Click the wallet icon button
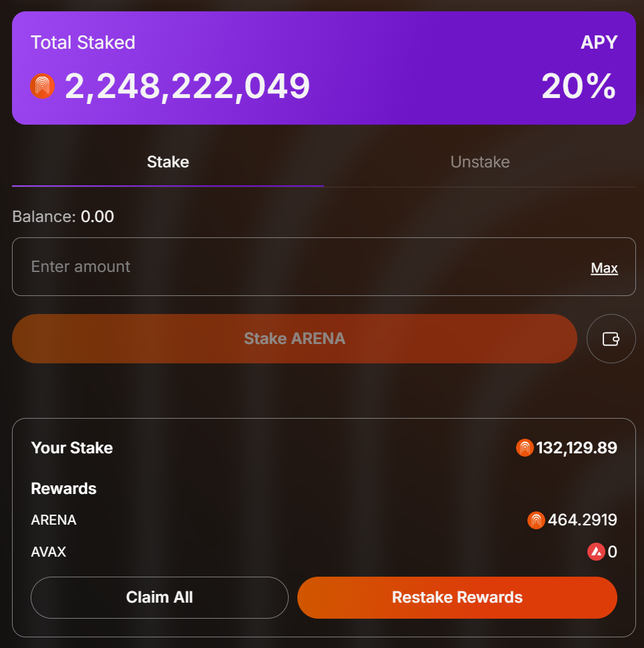This screenshot has width=644, height=648. point(611,339)
